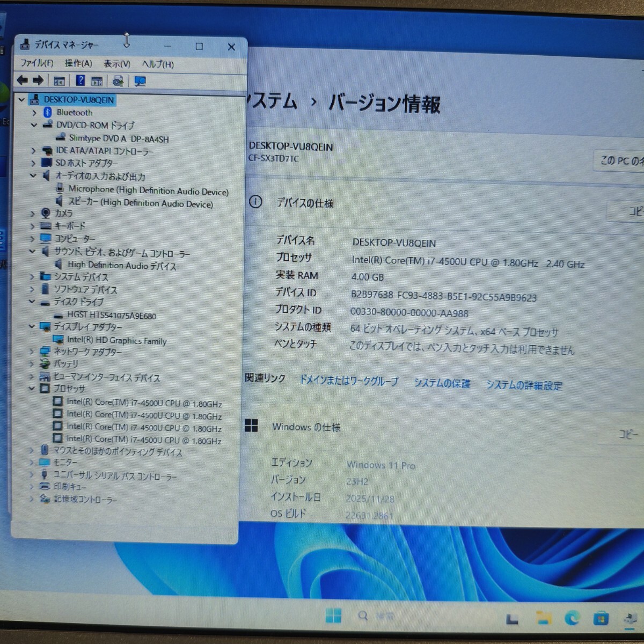The width and height of the screenshot is (644, 644).
Task: Click the Back arrow in Device Manager toolbar
Action: (x=22, y=80)
